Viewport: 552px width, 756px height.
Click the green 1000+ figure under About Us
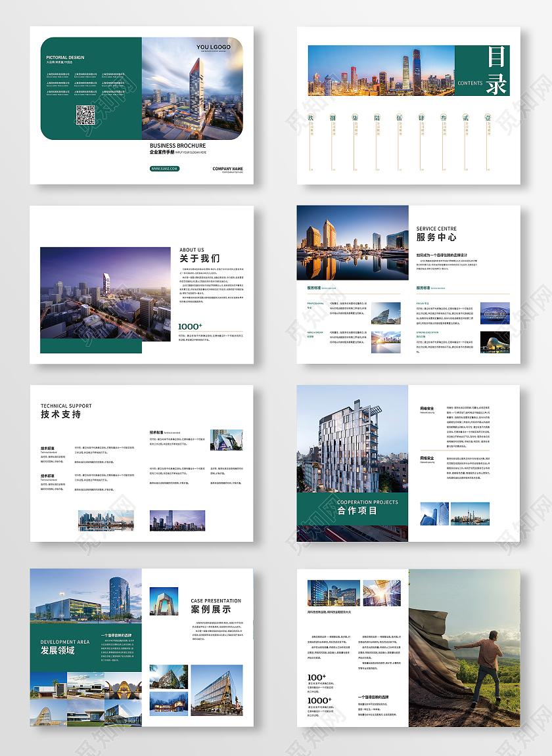[x=191, y=326]
